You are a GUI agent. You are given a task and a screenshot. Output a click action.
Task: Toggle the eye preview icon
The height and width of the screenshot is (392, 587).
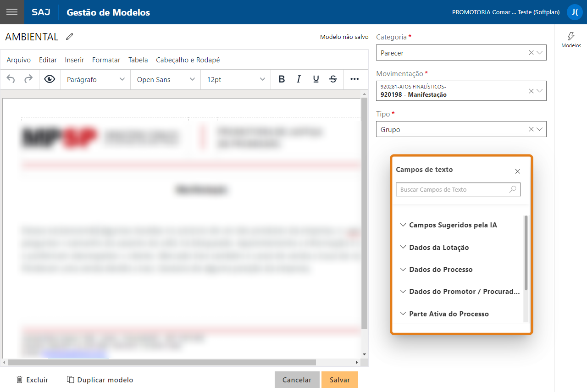point(50,79)
